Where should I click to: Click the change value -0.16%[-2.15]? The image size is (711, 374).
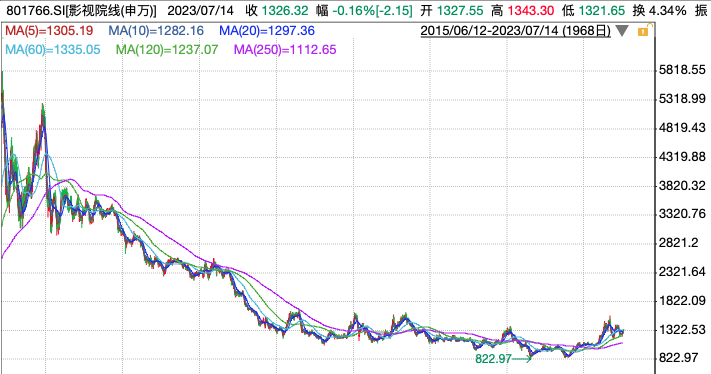point(372,10)
